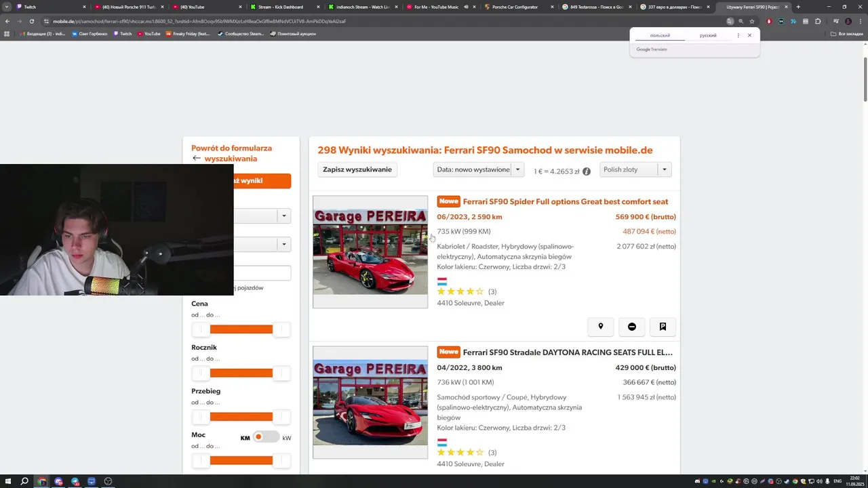
Task: Click the Cena price range slider
Action: tap(241, 329)
